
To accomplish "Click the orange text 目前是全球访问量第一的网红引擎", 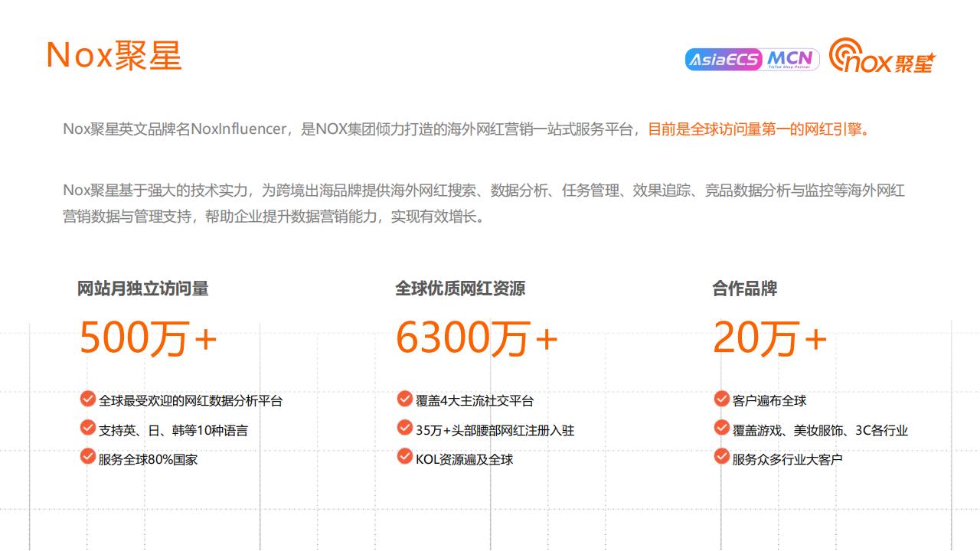I will 759,129.
